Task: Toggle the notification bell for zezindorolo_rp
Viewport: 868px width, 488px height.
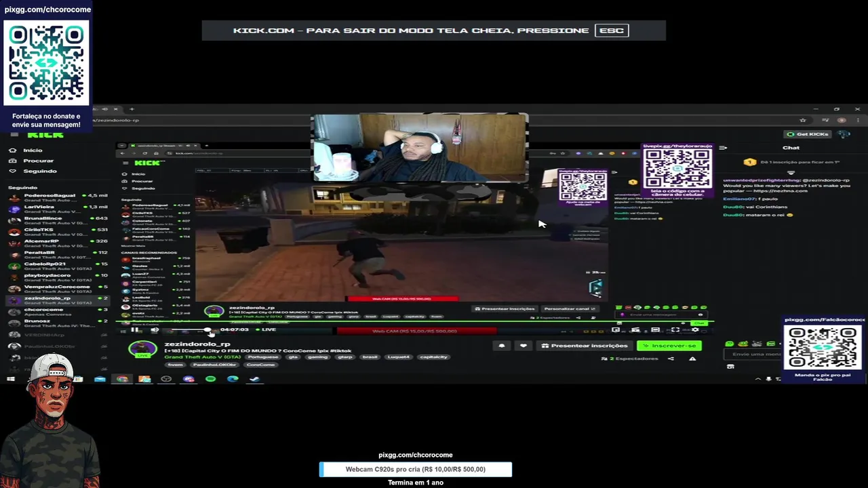Action: [x=502, y=346]
